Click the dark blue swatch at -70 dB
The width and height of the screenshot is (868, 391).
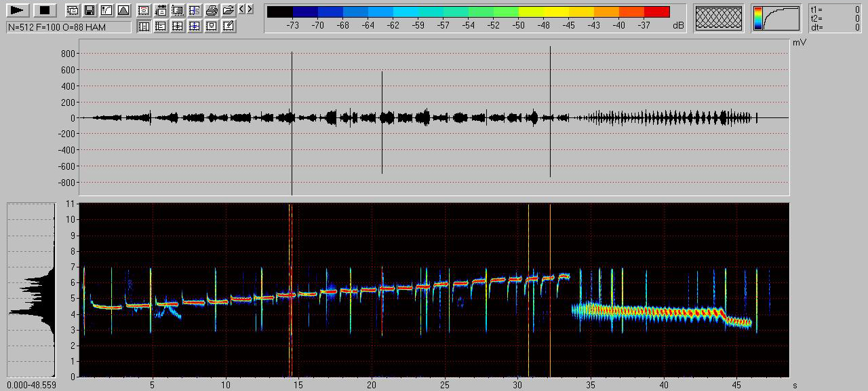[x=318, y=12]
